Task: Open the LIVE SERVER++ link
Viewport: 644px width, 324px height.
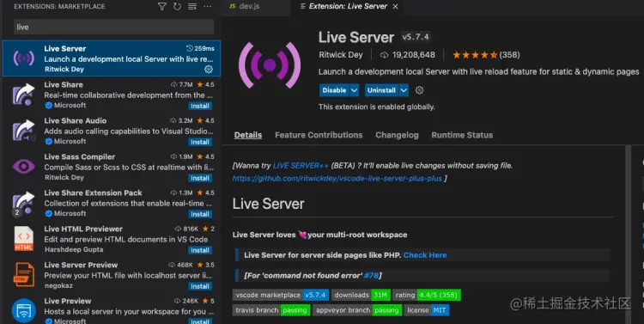Action: coord(301,166)
